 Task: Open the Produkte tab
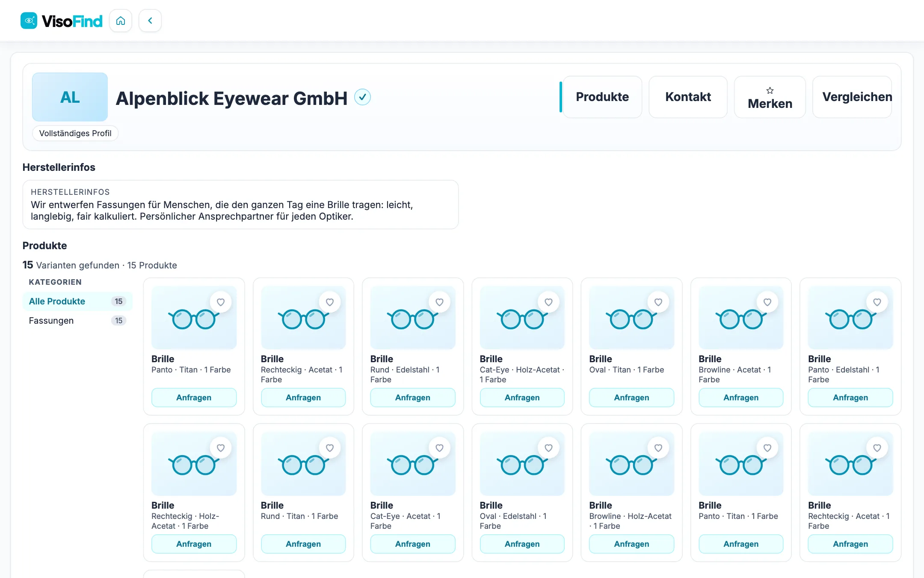point(602,97)
